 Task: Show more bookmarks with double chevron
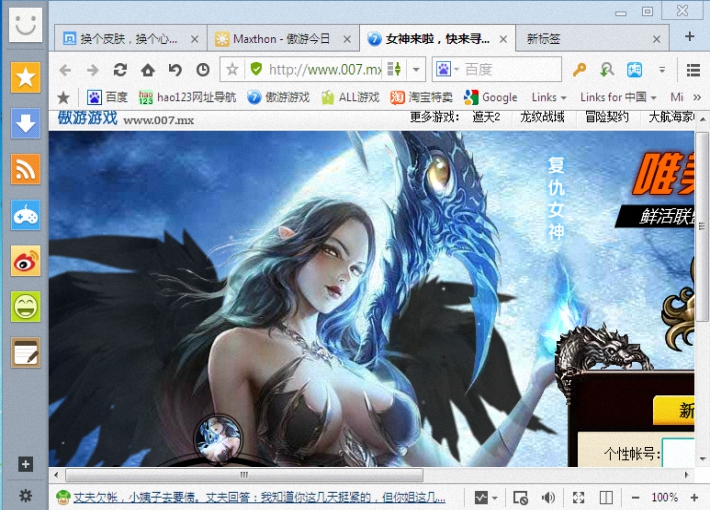(x=697, y=97)
